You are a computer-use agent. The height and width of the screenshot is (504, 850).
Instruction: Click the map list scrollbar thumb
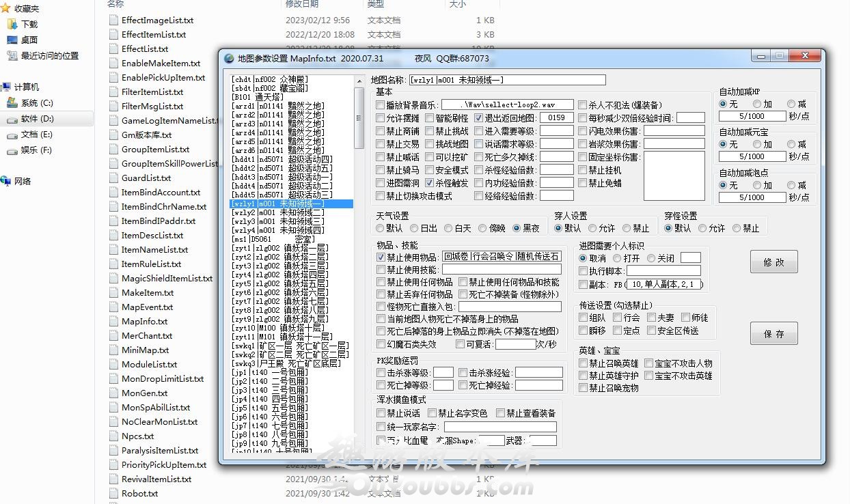(x=359, y=117)
